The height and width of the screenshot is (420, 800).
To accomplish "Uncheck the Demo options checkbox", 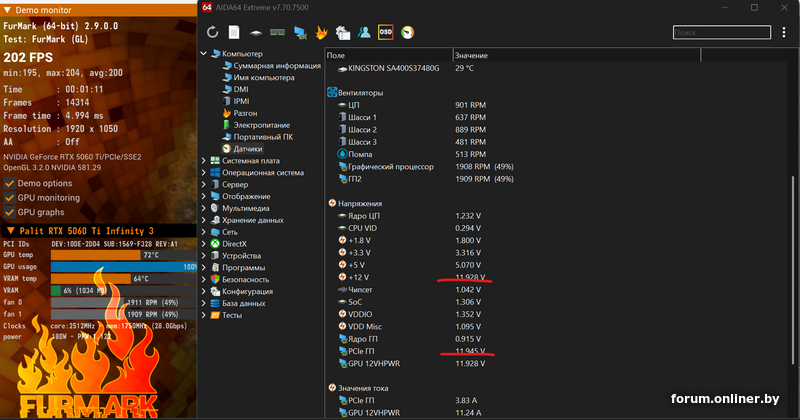I will coord(9,183).
